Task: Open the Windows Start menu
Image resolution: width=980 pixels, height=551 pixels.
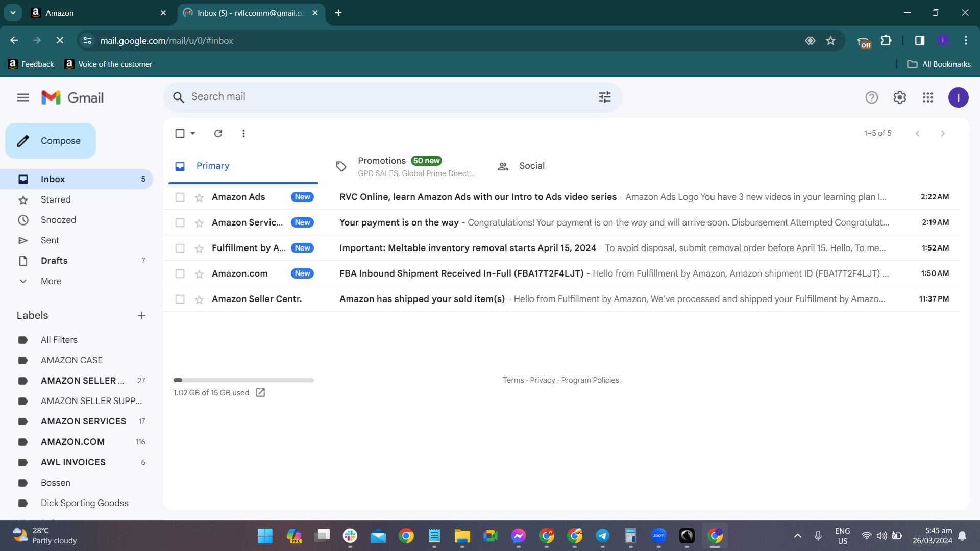Action: pos(265,536)
